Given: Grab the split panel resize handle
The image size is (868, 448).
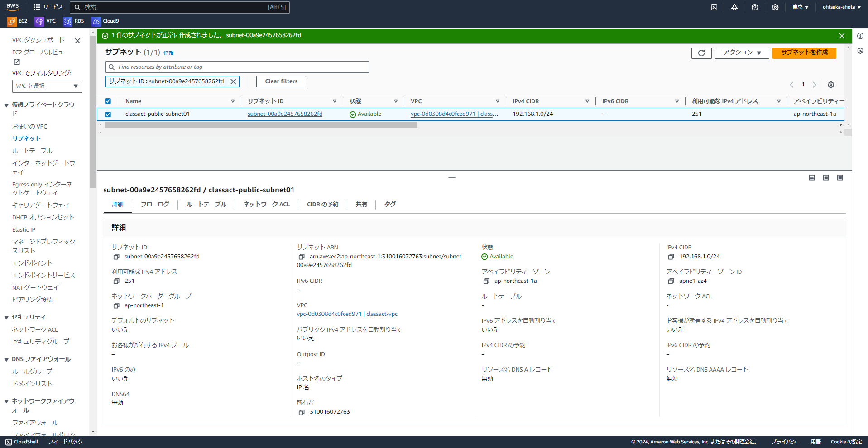Looking at the screenshot, I should 452,177.
